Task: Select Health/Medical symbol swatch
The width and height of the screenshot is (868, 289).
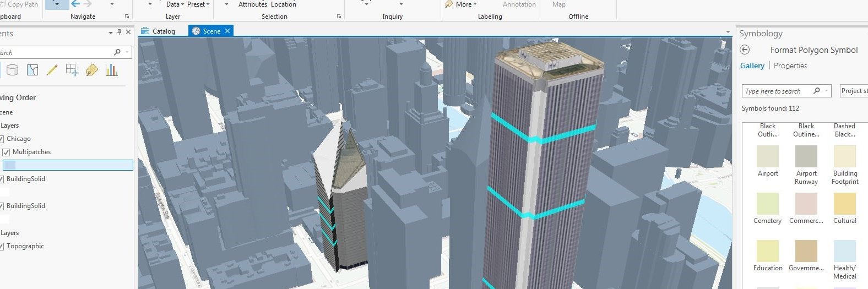Action: (x=845, y=251)
